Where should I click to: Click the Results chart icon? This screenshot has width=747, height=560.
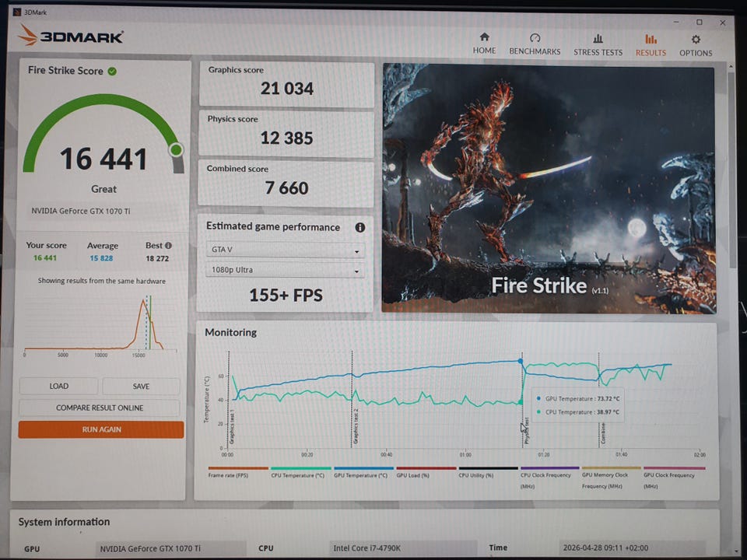coord(651,39)
